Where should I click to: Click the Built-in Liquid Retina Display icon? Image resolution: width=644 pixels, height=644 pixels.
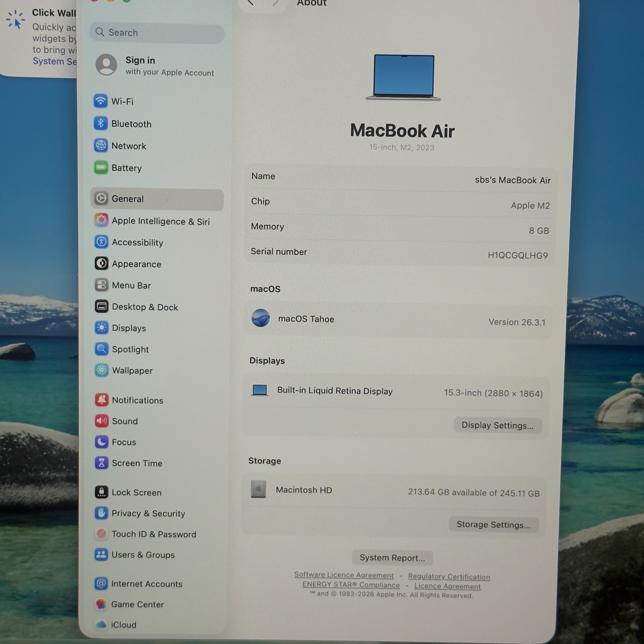260,390
